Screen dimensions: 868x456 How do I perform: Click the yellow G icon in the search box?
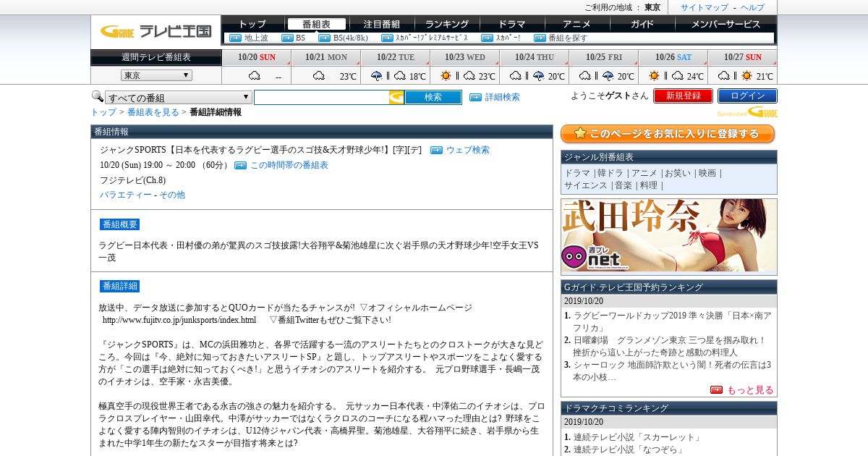396,97
